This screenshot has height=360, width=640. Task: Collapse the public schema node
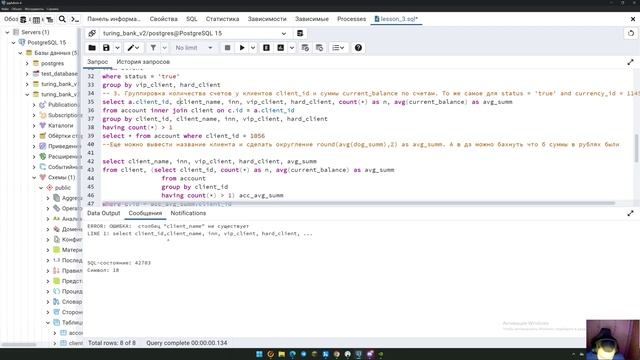coord(41,188)
